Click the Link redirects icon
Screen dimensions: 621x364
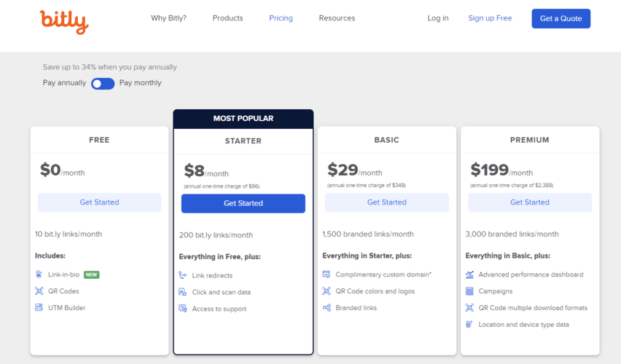pos(183,275)
